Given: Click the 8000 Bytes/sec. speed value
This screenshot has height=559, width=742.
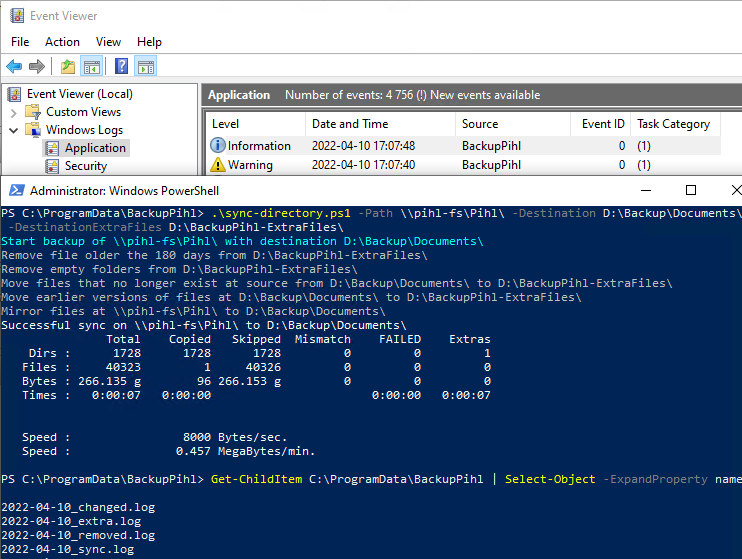Looking at the screenshot, I should (235, 437).
